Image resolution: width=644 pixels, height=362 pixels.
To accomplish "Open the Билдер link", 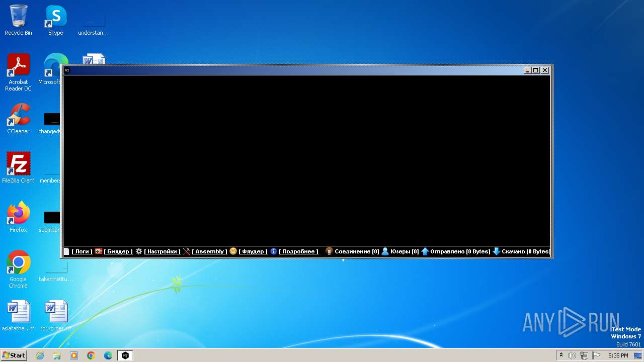I will (x=118, y=251).
